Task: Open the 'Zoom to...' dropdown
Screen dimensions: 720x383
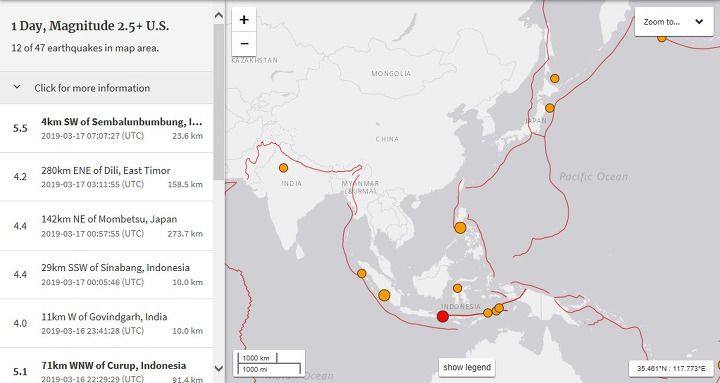Action: coord(674,22)
